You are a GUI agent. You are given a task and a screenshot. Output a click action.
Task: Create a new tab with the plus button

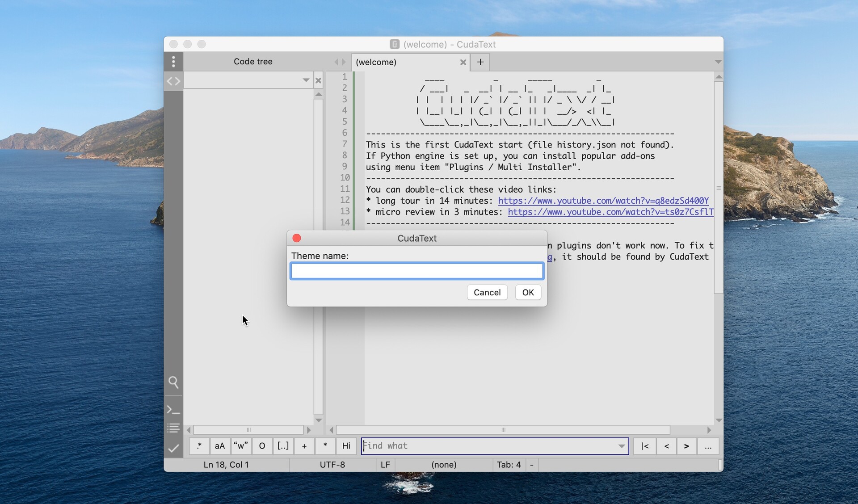[479, 62]
